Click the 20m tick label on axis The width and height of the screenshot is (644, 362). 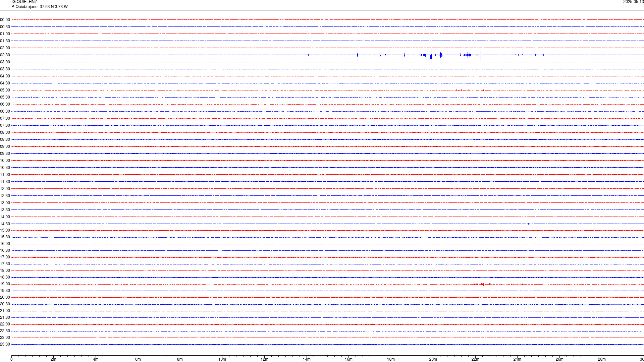pos(433,359)
